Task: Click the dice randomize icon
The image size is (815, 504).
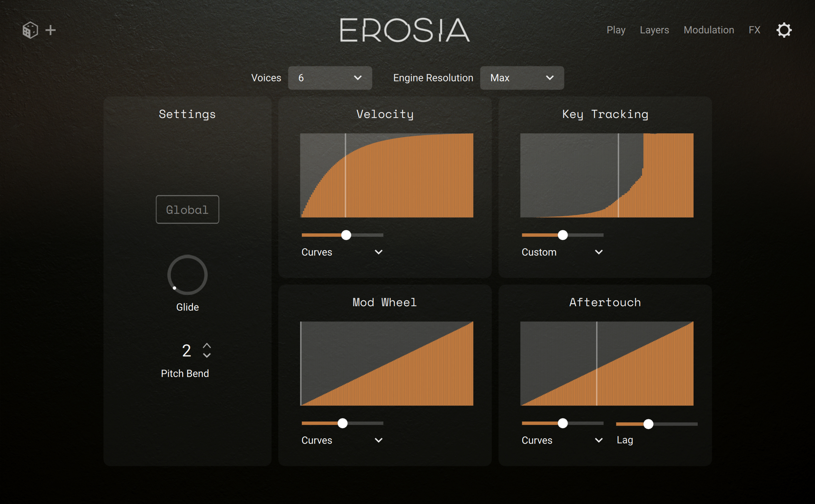Action: click(x=30, y=30)
